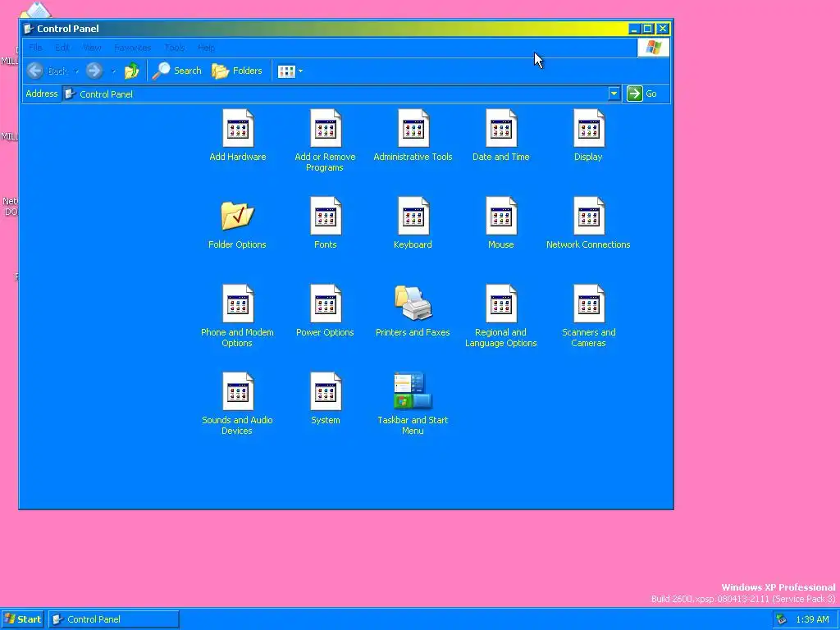Open the Mouse applet
Image resolution: width=840 pixels, height=630 pixels.
[x=501, y=223]
